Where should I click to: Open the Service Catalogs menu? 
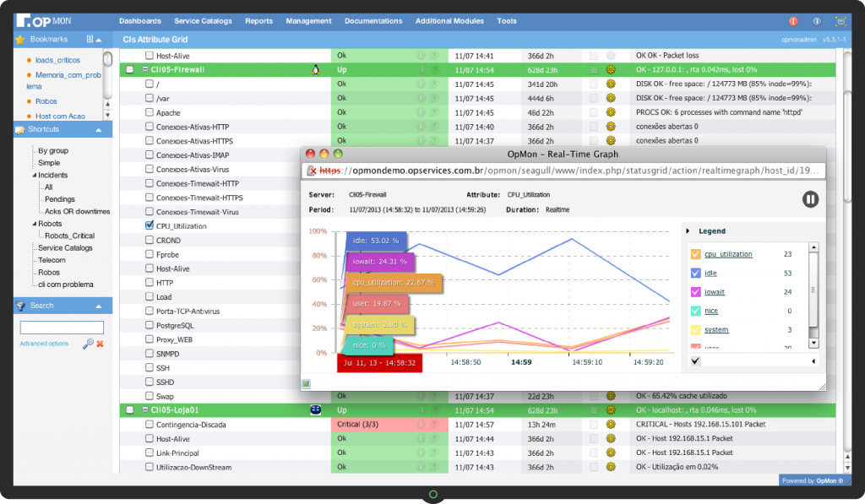coord(203,21)
